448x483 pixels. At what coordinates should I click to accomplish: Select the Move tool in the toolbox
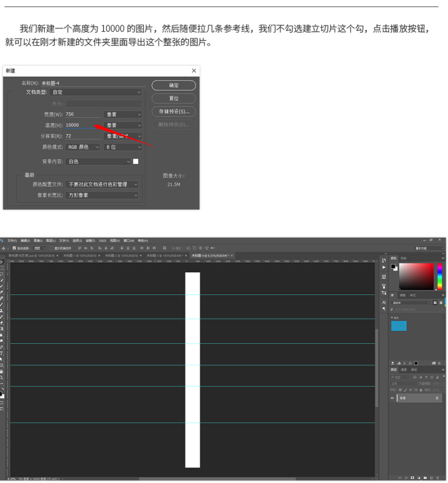[2, 262]
